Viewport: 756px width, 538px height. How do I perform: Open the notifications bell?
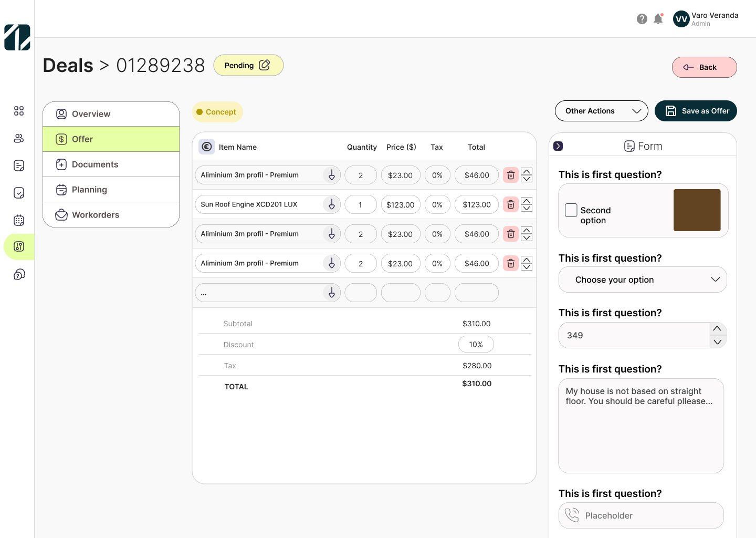coord(658,19)
